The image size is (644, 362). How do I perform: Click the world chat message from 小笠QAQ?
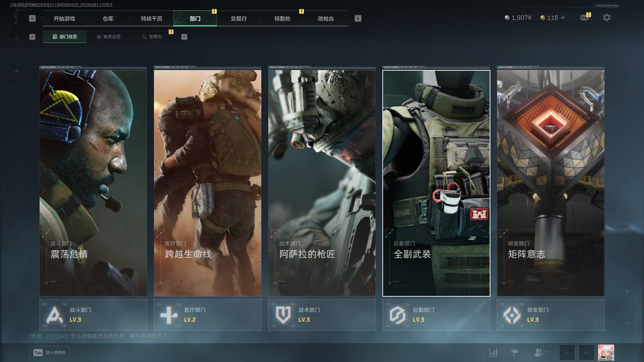coord(98,336)
